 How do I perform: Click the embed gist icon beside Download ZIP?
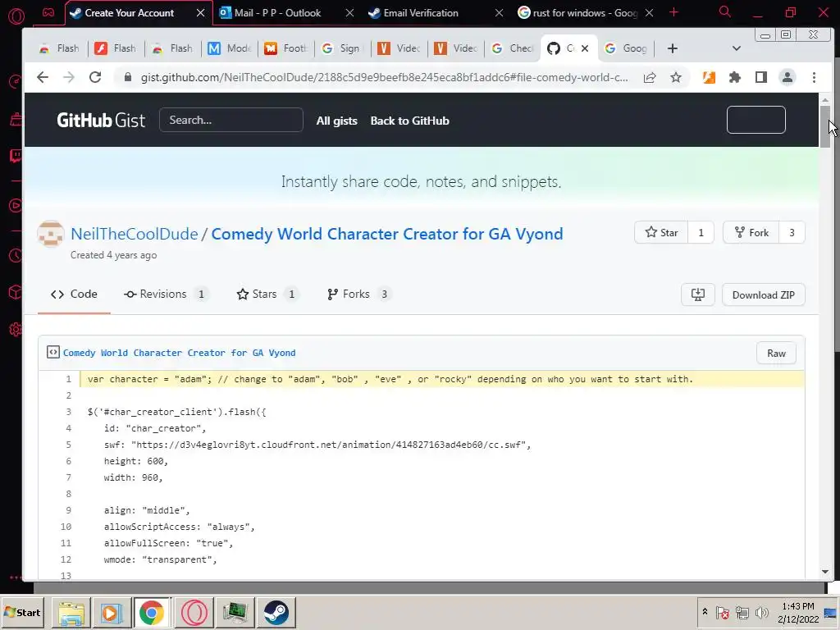point(697,294)
